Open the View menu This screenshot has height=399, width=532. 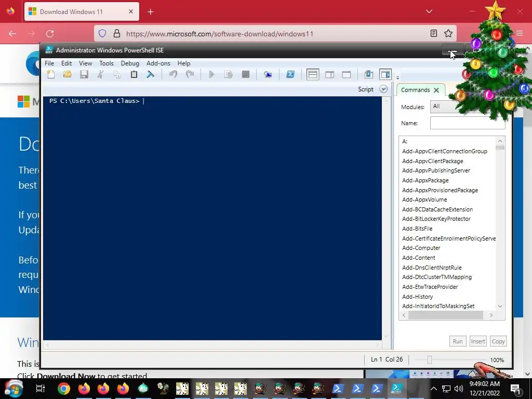[86, 63]
